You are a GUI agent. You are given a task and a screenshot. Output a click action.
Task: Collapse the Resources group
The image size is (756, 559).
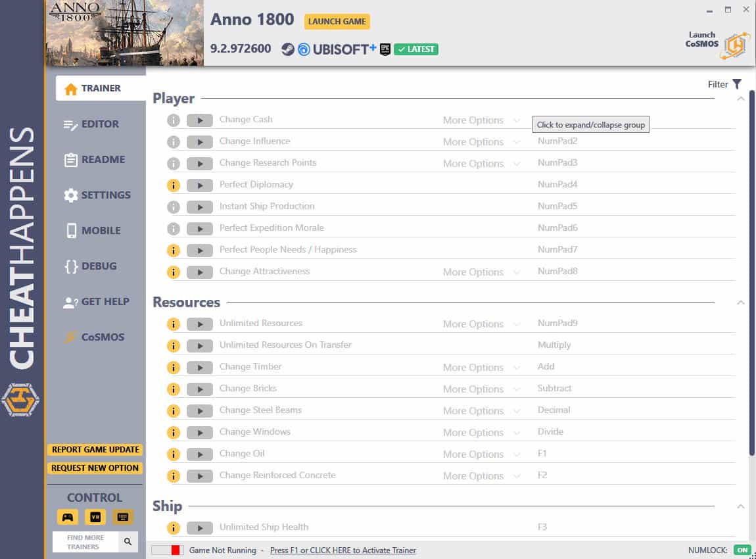[x=741, y=303]
